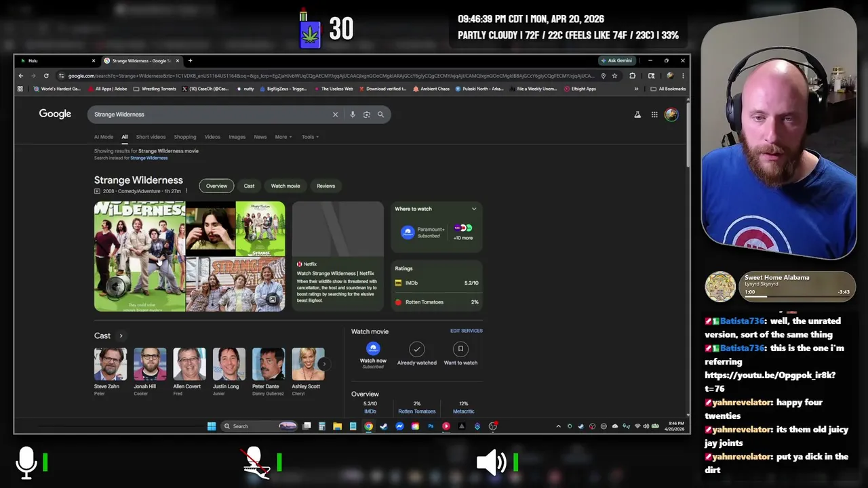868x488 pixels.
Task: Click the bookmarks bar apps grid icon
Action: [x=20, y=89]
